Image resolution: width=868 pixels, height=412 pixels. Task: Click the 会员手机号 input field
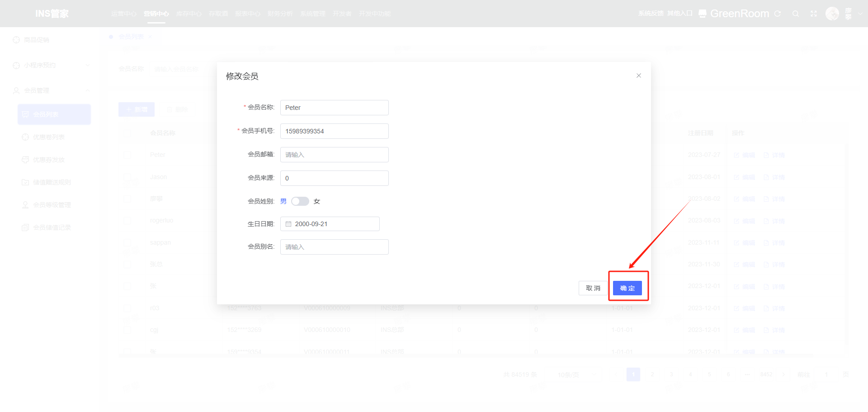tap(335, 131)
